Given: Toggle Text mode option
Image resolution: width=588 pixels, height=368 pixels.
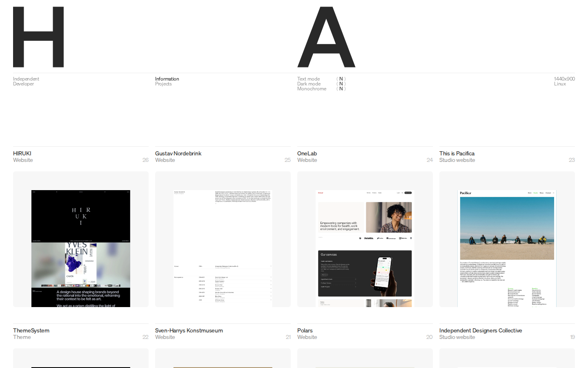Looking at the screenshot, I should pyautogui.click(x=321, y=79).
